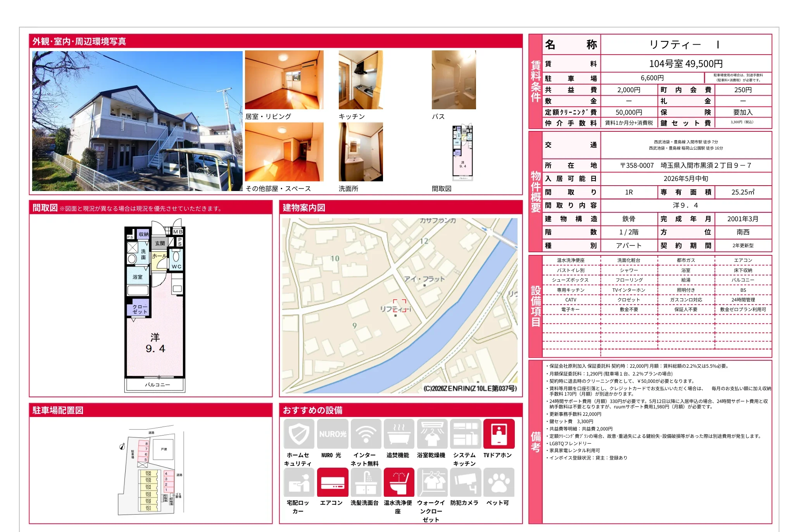Click the red エアコン icon
Image resolution: width=797 pixels, height=532 pixels.
[x=332, y=482]
